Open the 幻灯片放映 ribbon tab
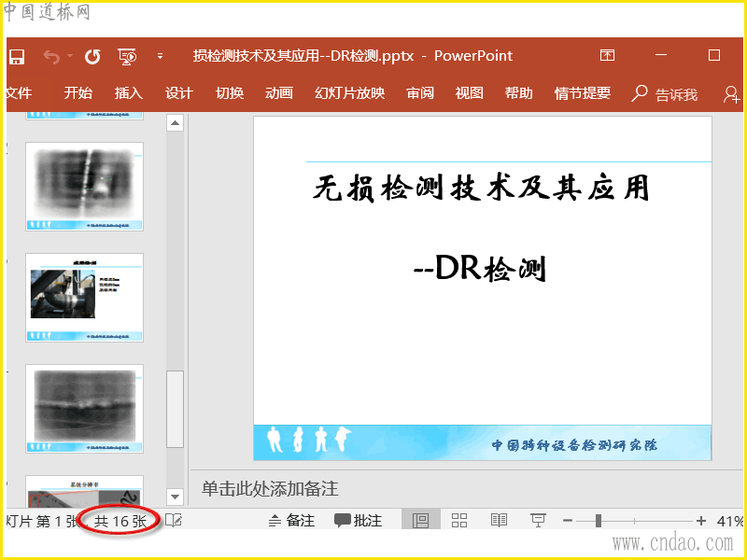747x560 pixels. point(349,92)
